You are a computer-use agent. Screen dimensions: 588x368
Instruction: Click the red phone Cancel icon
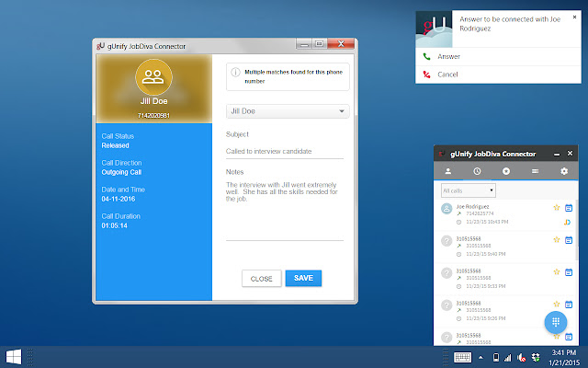coord(426,75)
